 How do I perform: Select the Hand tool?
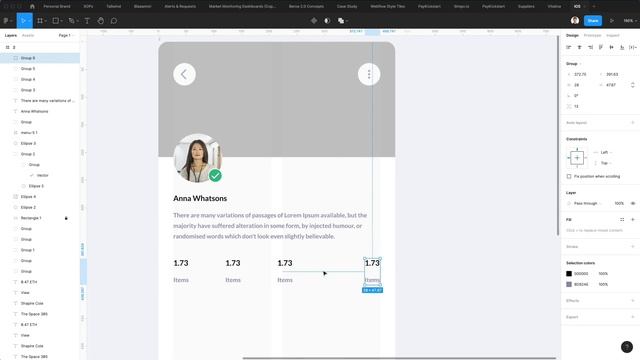100,20
